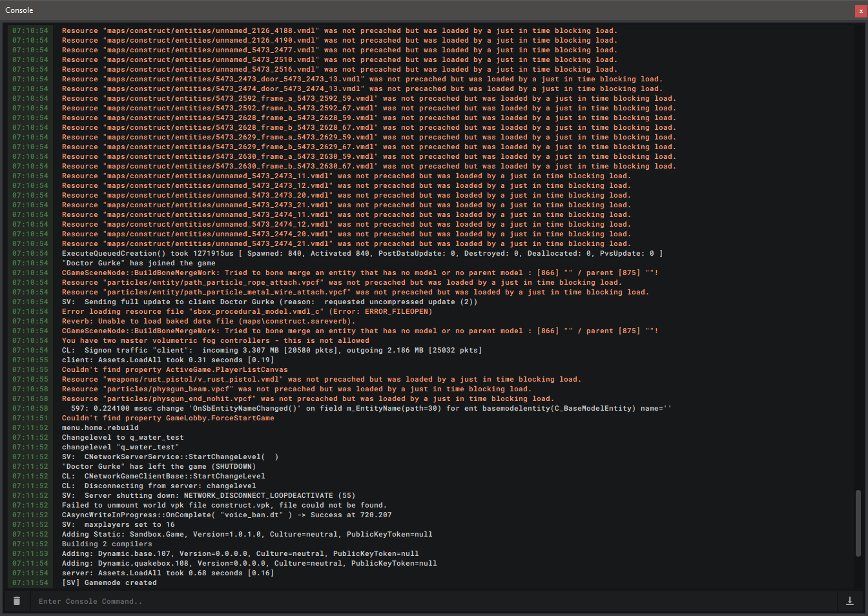Select the 5473_2474_door resource line

362,88
